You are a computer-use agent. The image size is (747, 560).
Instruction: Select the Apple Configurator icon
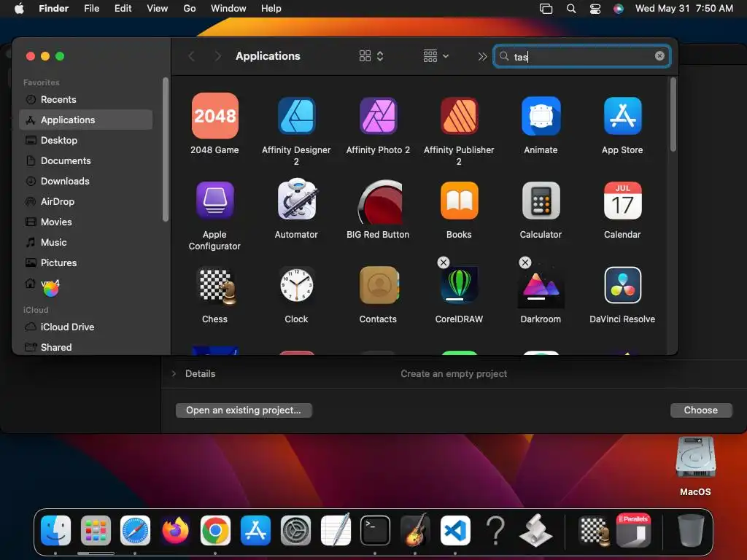pos(215,201)
